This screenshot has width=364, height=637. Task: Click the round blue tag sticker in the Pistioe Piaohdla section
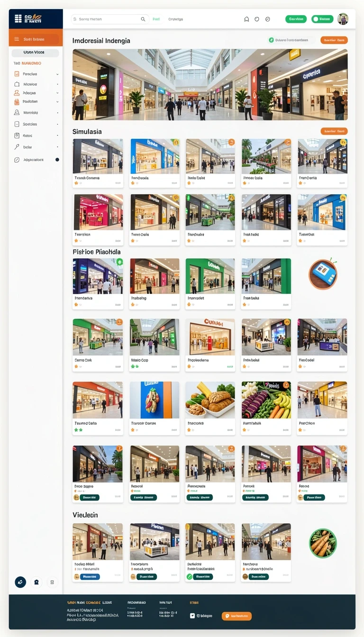[323, 274]
